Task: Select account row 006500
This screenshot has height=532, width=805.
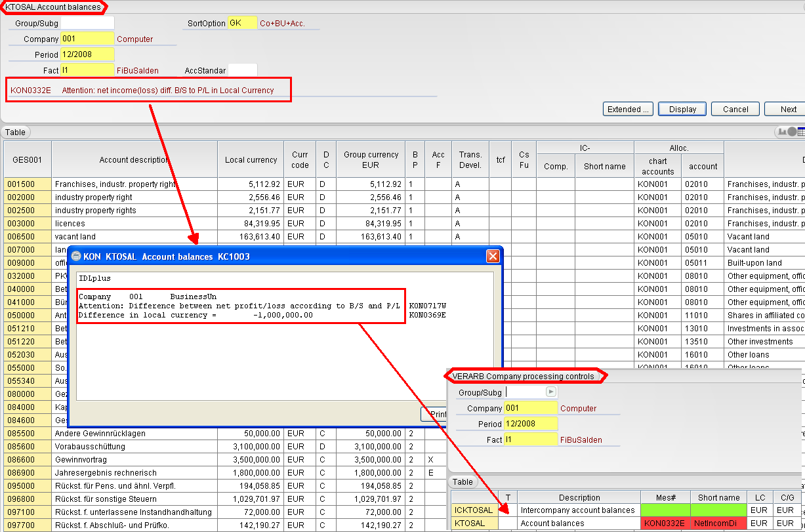Action: click(27, 237)
